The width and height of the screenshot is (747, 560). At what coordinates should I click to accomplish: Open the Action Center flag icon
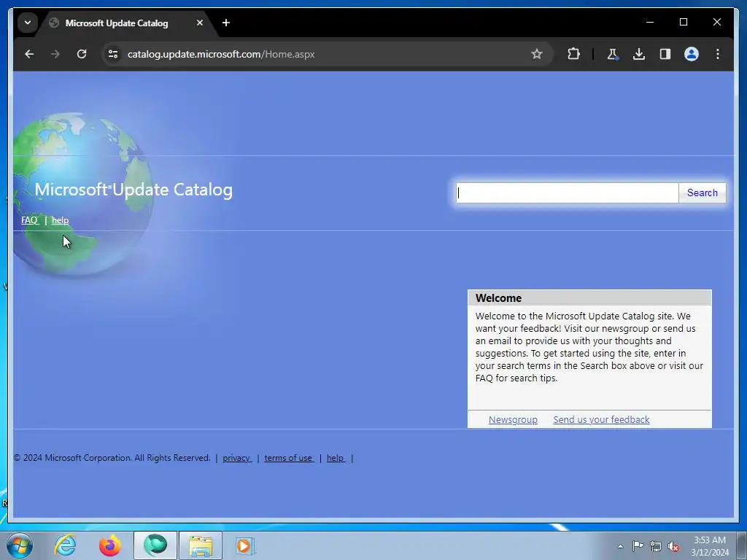click(638, 546)
